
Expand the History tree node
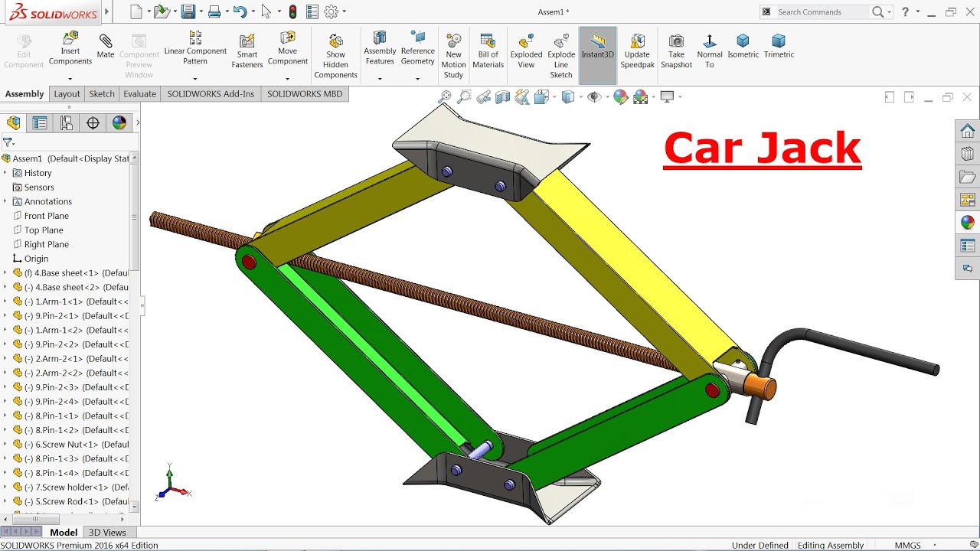pyautogui.click(x=5, y=173)
